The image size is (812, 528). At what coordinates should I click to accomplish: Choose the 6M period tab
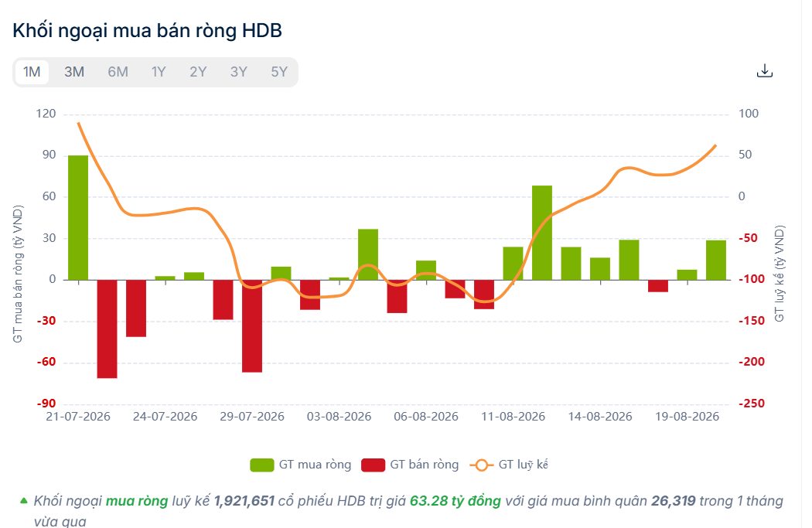point(118,72)
